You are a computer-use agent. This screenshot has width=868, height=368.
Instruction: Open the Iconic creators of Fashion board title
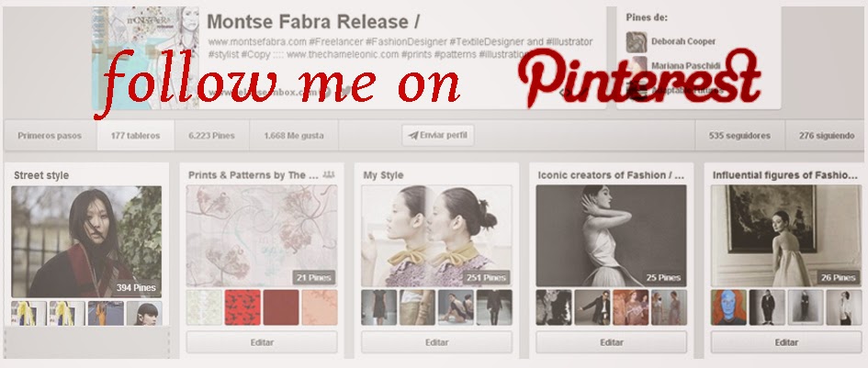611,175
